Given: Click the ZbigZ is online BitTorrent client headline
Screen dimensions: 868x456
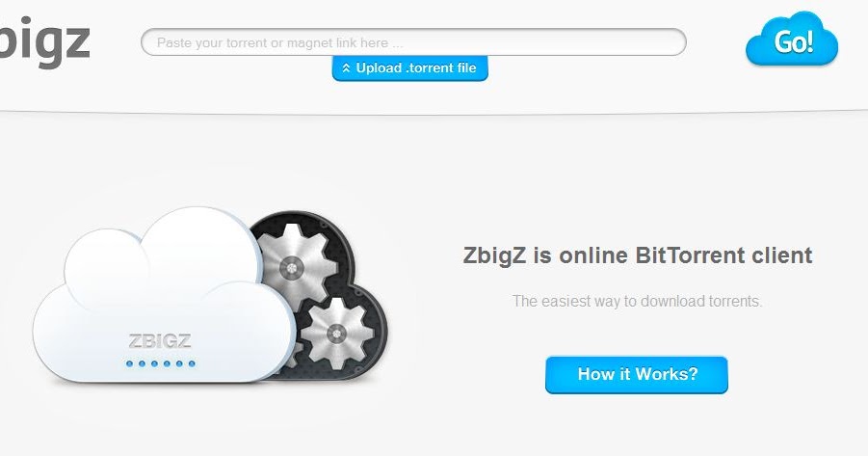Looking at the screenshot, I should pyautogui.click(x=638, y=256).
